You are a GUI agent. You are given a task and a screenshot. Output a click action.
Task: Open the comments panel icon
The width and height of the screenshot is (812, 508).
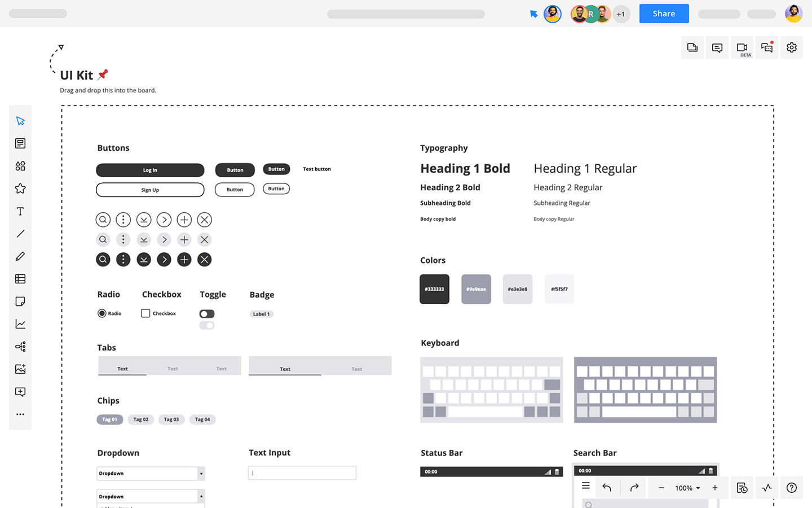717,47
